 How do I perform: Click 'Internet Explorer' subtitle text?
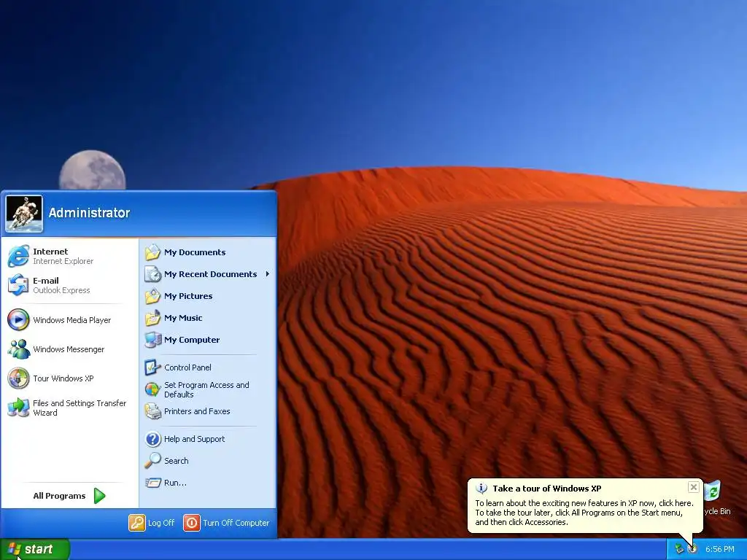(63, 261)
